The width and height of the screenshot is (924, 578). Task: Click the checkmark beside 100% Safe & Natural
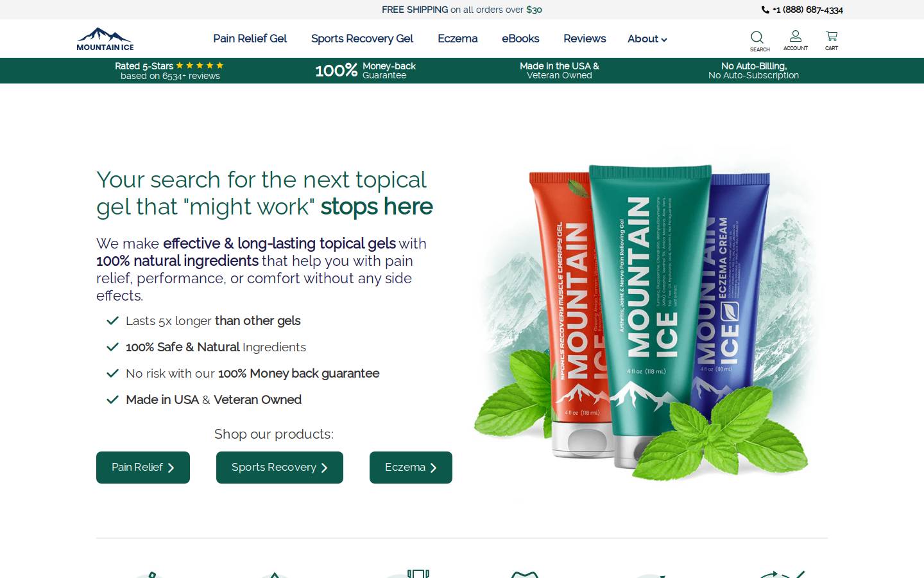(112, 347)
